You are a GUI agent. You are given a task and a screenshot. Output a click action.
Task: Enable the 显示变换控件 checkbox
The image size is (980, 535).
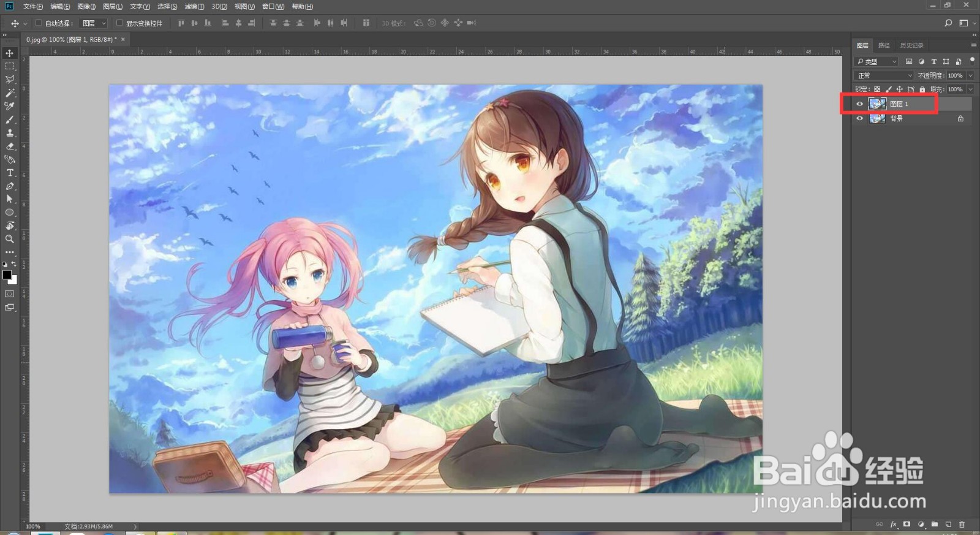(119, 23)
